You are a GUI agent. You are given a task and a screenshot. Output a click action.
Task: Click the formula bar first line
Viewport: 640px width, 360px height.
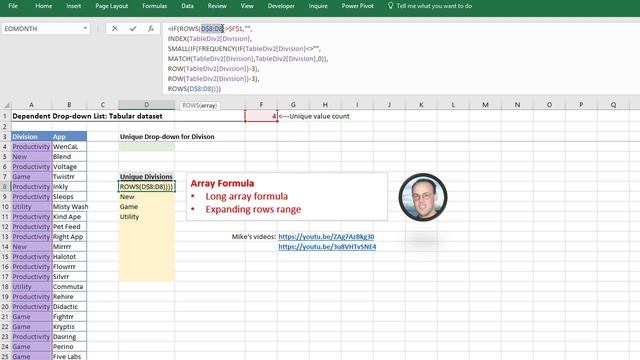(x=210, y=29)
